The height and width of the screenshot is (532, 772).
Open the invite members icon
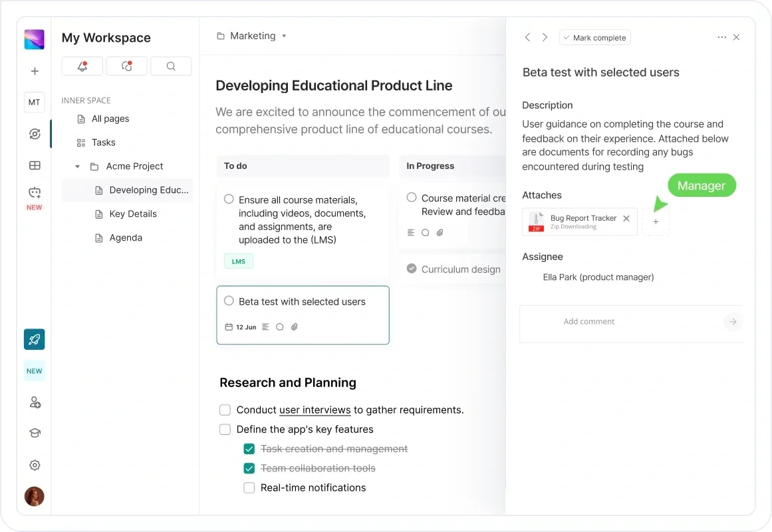click(35, 402)
